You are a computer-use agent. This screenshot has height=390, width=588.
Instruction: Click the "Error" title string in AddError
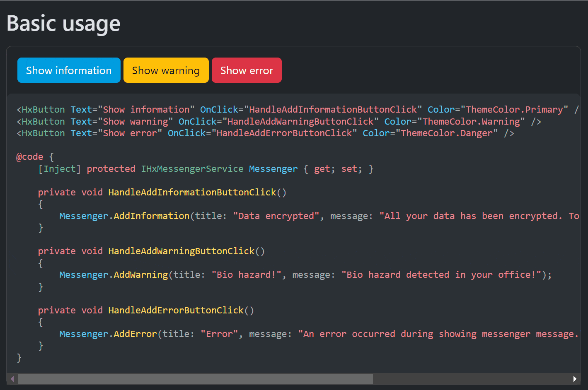(219, 334)
